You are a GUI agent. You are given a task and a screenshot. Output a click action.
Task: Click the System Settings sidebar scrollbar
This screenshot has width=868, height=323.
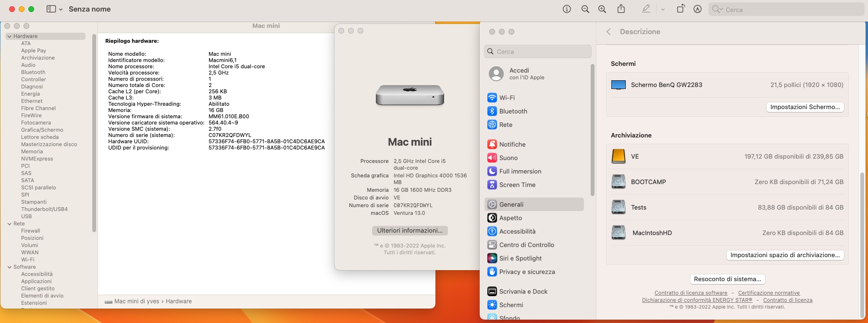[x=593, y=130]
